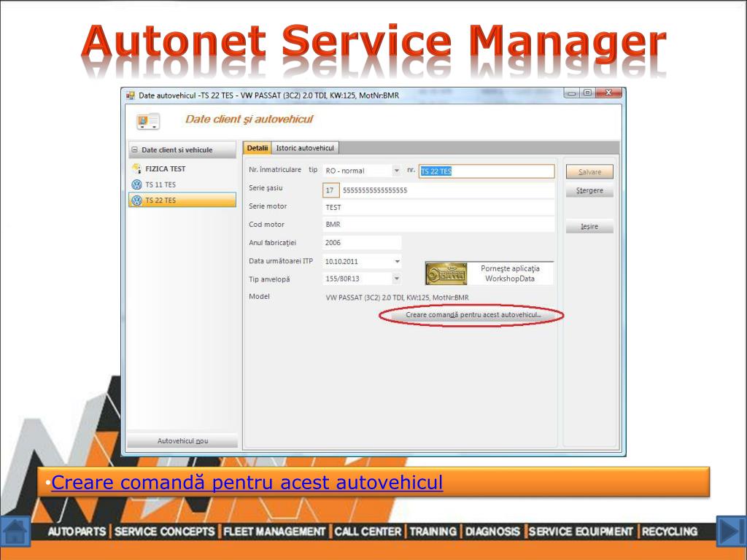The image size is (747, 560).
Task: Click the WorkshopData gold logo icon
Action: 446,273
